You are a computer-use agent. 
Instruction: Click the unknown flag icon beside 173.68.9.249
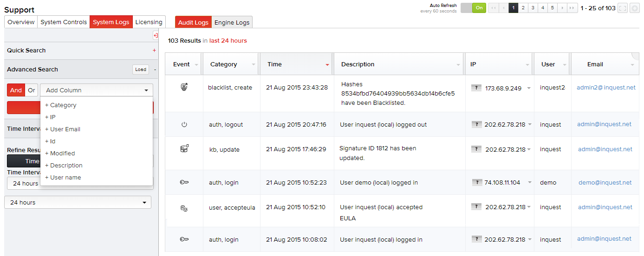point(476,88)
